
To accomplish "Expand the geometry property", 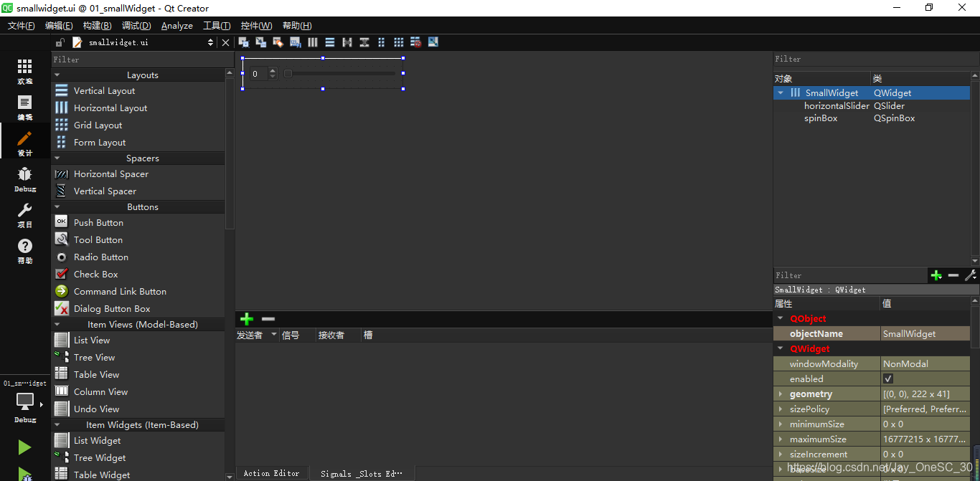I will tap(781, 394).
